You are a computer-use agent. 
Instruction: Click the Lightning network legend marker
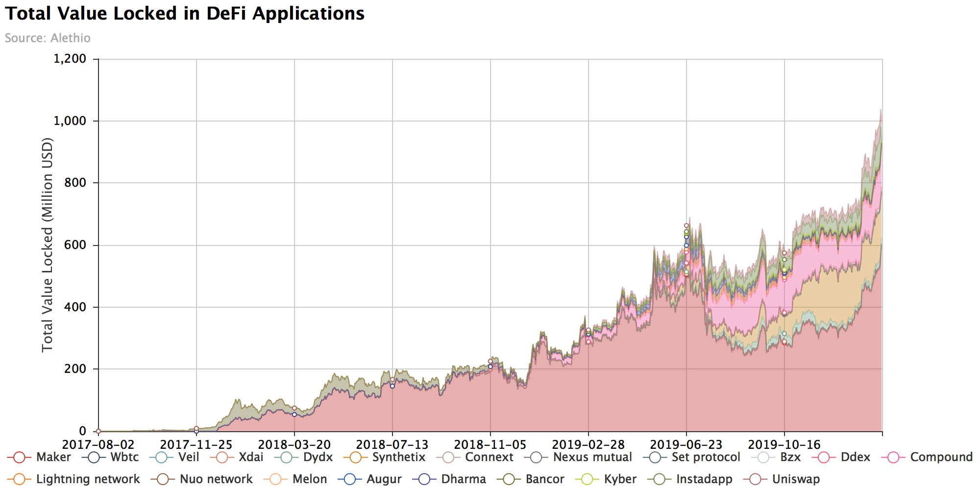point(19,479)
